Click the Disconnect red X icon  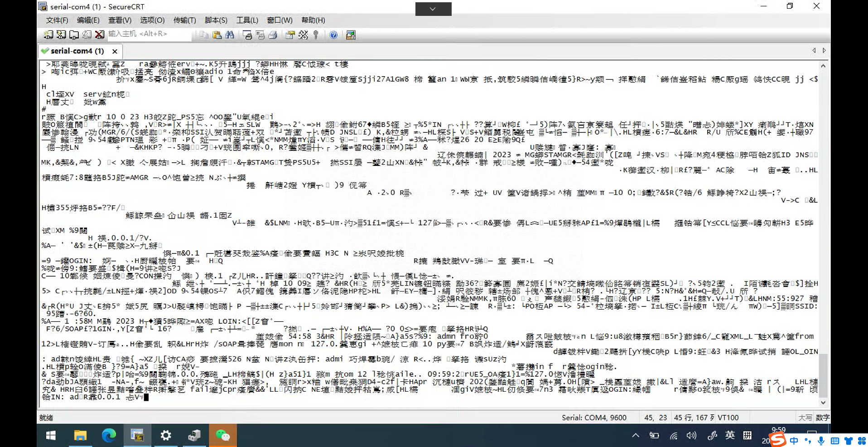coord(100,34)
